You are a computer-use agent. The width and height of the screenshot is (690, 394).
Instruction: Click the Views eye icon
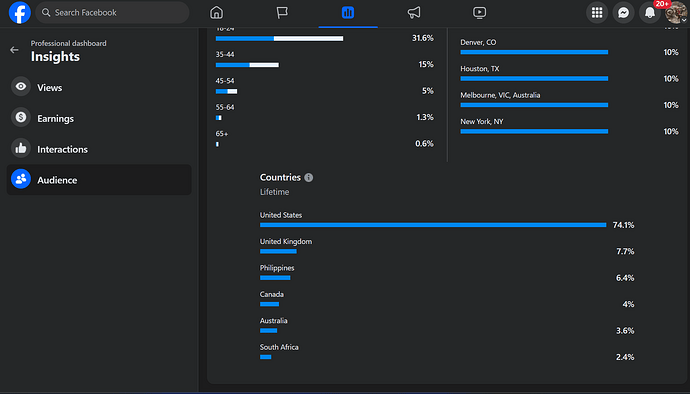click(x=21, y=86)
